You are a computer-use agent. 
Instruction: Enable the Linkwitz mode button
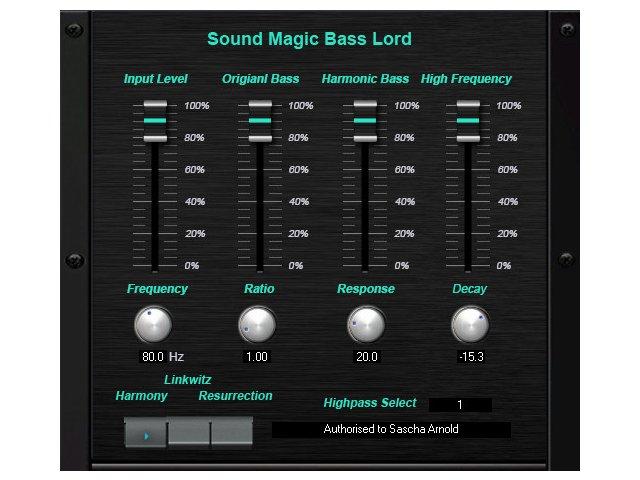(189, 431)
